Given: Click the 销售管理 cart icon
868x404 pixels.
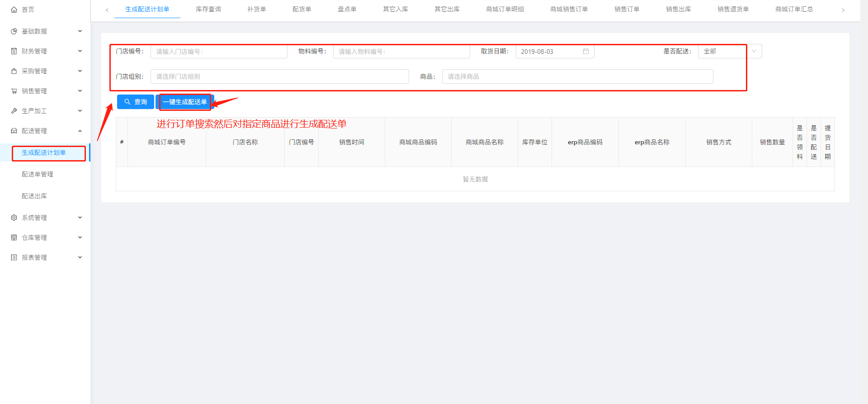Looking at the screenshot, I should [14, 91].
